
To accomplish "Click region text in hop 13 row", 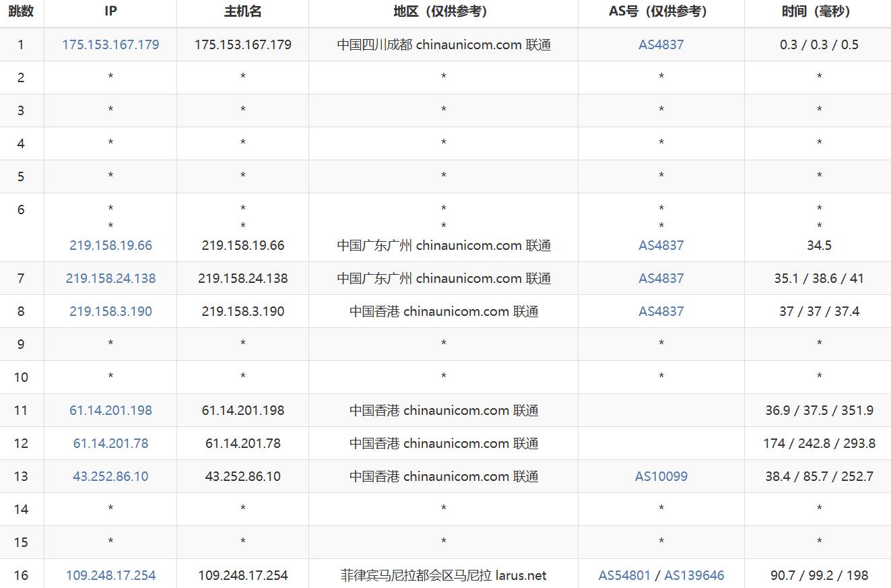I will pos(444,476).
